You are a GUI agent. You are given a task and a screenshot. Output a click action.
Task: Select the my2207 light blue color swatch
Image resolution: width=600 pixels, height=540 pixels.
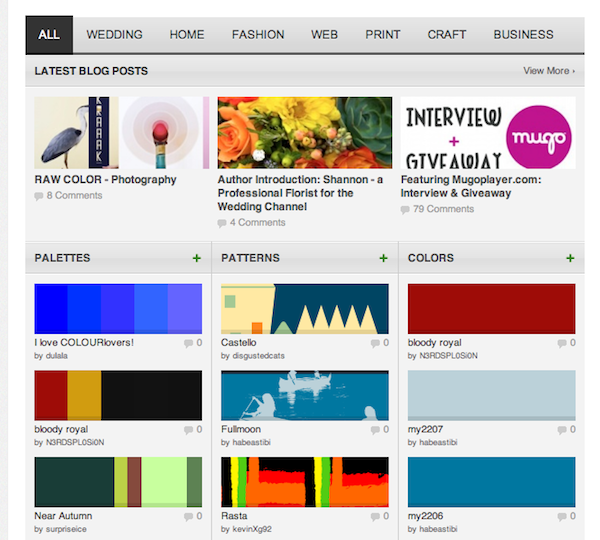(491, 395)
